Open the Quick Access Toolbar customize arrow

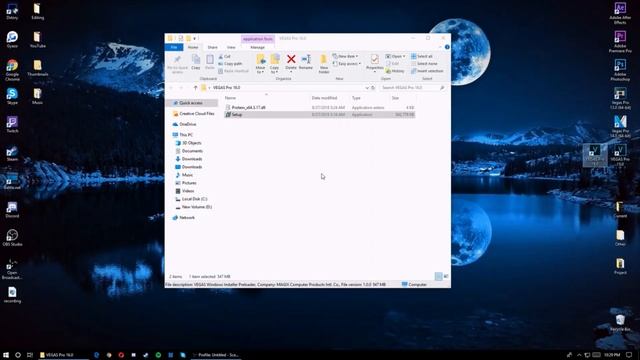[x=195, y=38]
